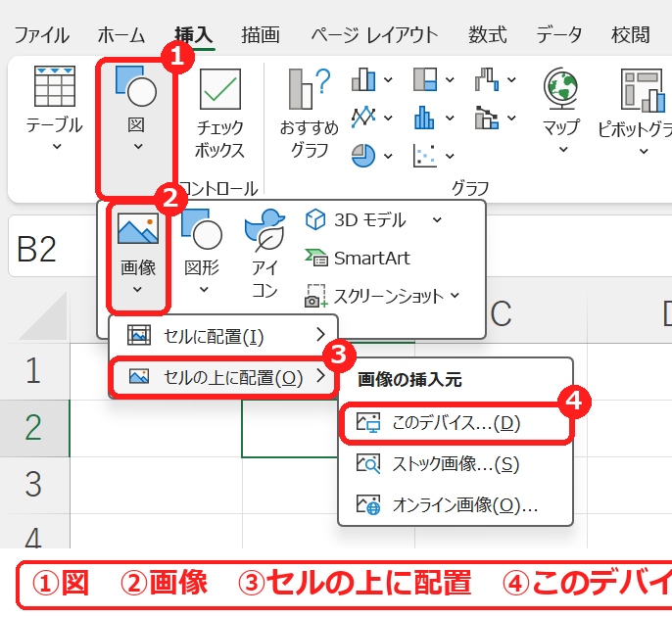672x617 pixels.
Task: Insert a scatter chart icon
Action: (x=425, y=156)
